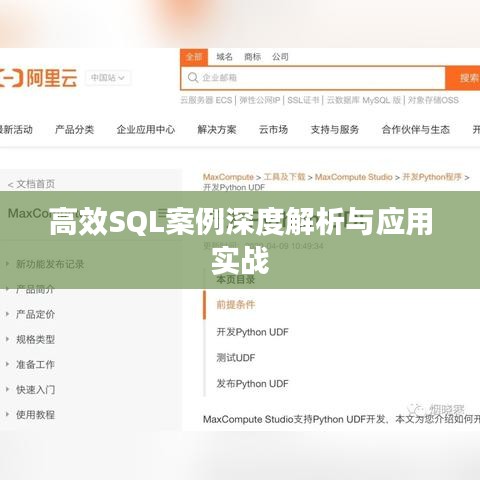Click the search magnifier icon

pos(193,78)
